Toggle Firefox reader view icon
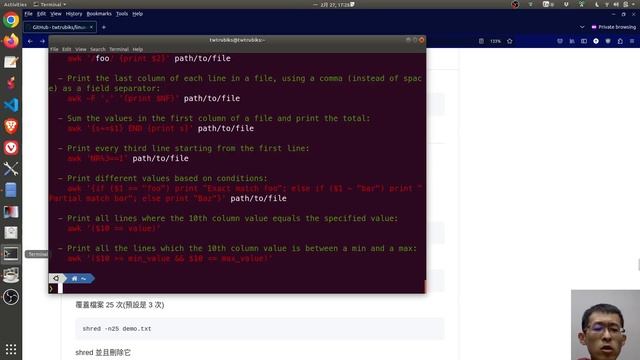The image size is (640, 360). (x=481, y=41)
